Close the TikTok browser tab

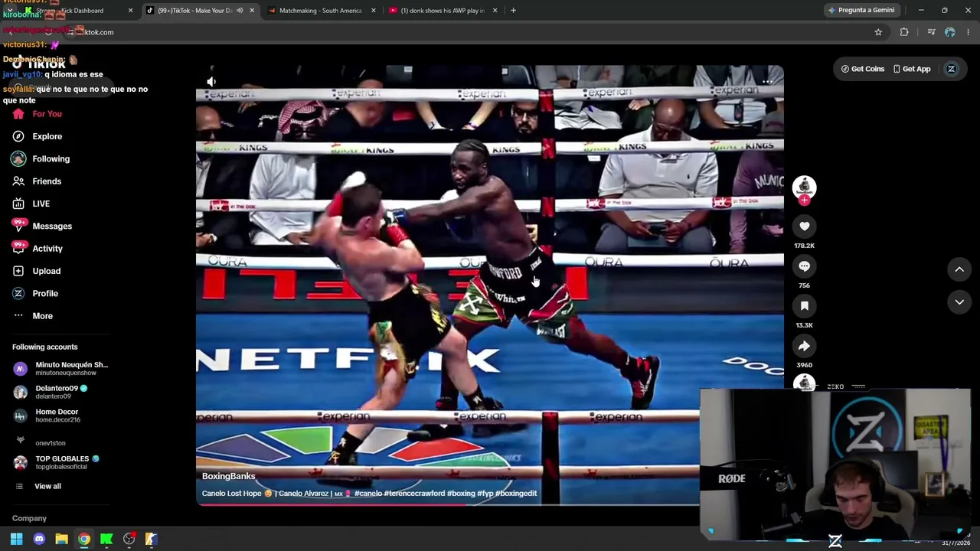(252, 11)
